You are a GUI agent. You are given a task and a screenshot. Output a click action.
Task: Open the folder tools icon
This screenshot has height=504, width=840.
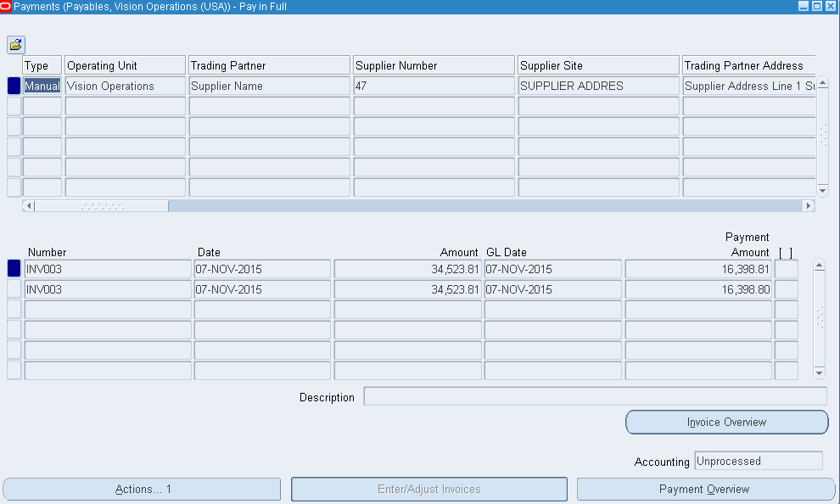coord(15,45)
